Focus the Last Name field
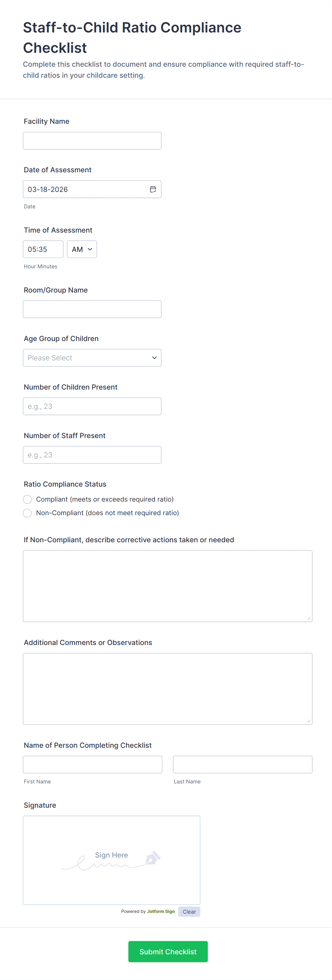 pos(242,764)
